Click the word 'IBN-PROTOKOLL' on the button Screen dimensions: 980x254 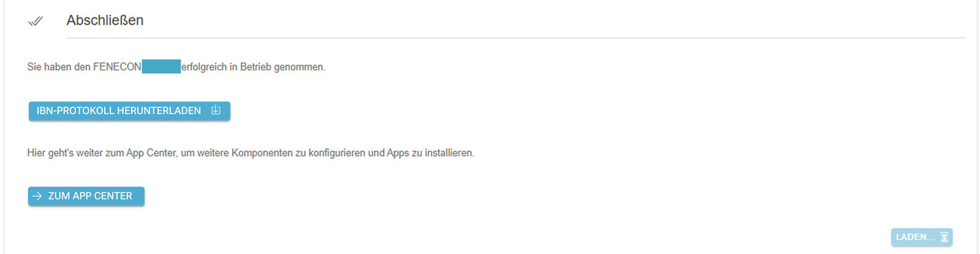pyautogui.click(x=75, y=111)
